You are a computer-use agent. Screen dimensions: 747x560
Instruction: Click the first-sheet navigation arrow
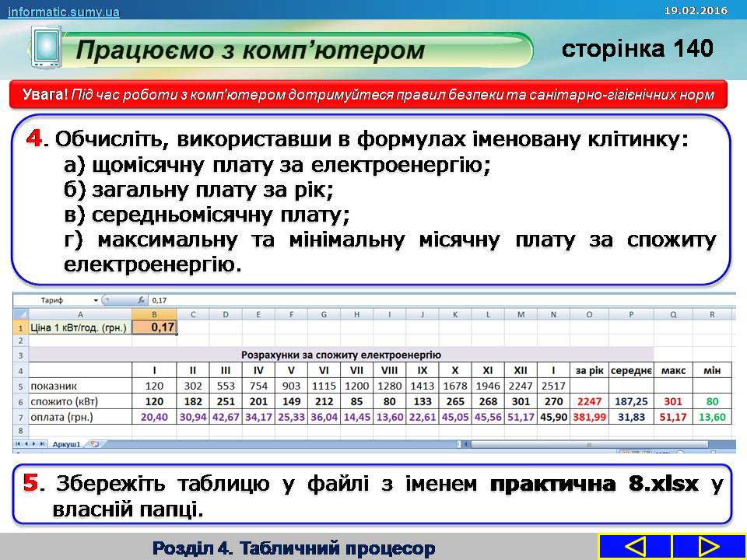[18, 444]
